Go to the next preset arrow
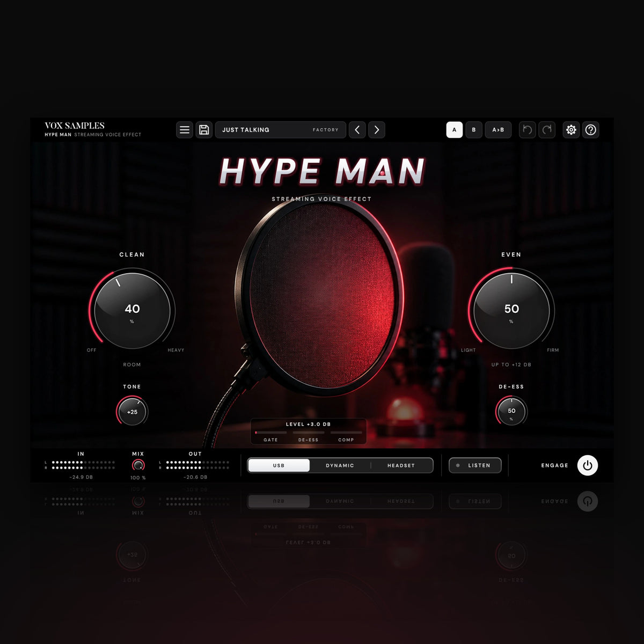Screen dimensions: 644x644 377,130
